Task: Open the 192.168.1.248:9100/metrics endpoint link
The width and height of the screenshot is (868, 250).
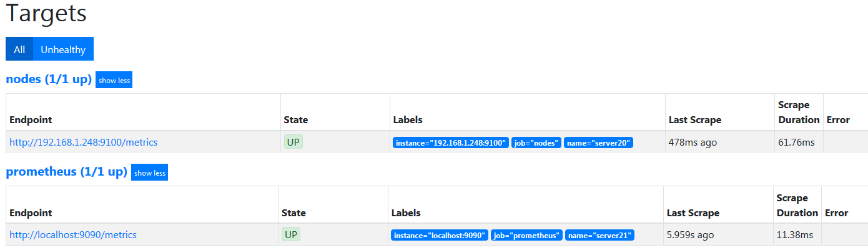Action: click(84, 142)
